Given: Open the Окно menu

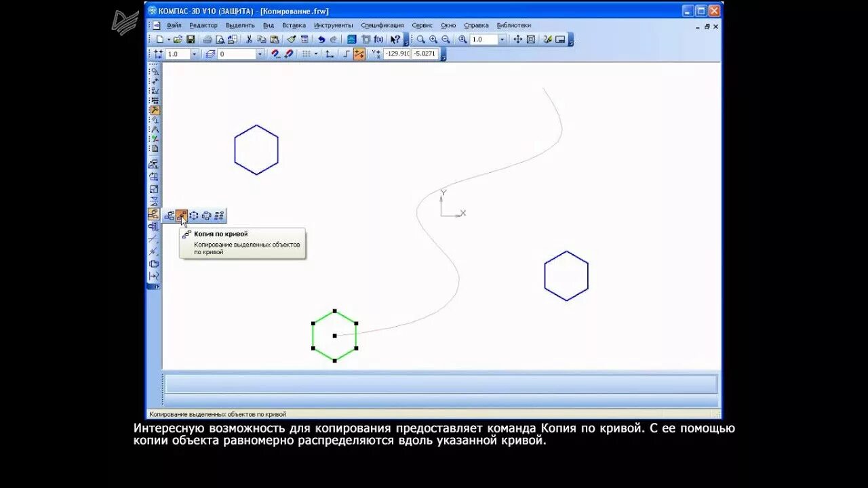Looking at the screenshot, I should click(x=448, y=25).
